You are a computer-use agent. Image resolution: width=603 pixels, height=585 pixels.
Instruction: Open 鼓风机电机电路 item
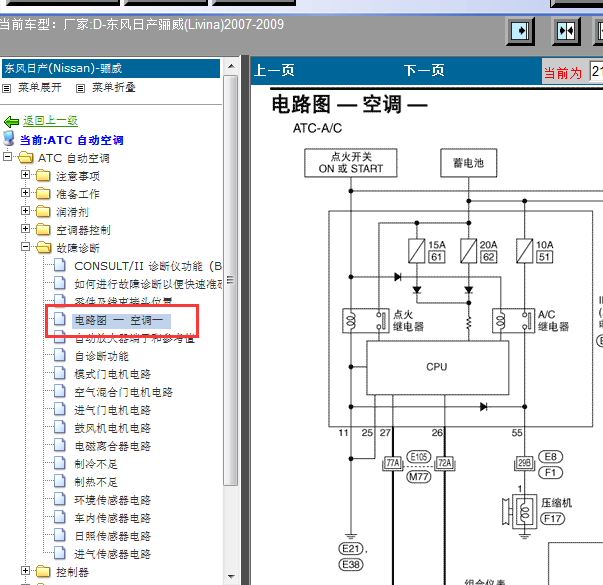[x=112, y=428]
